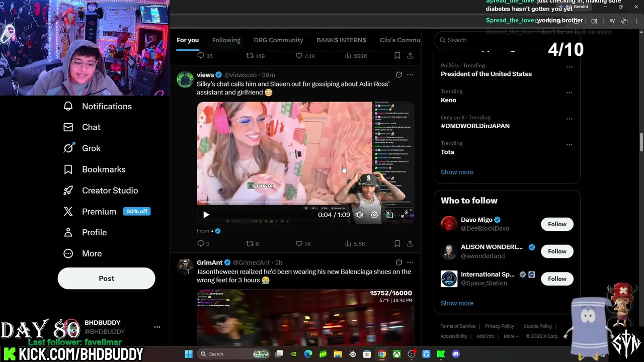644x362 pixels.
Task: Click Show more under trends
Action: point(457,172)
